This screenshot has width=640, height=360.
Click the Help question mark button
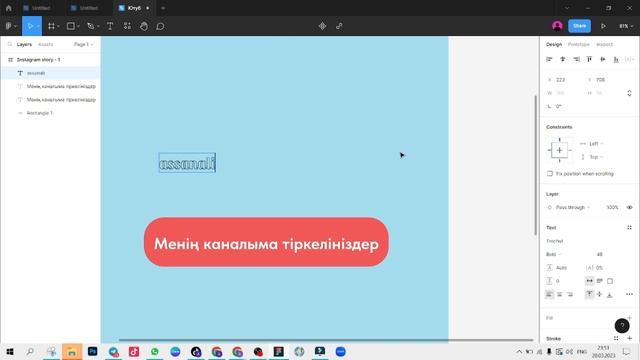tap(622, 326)
